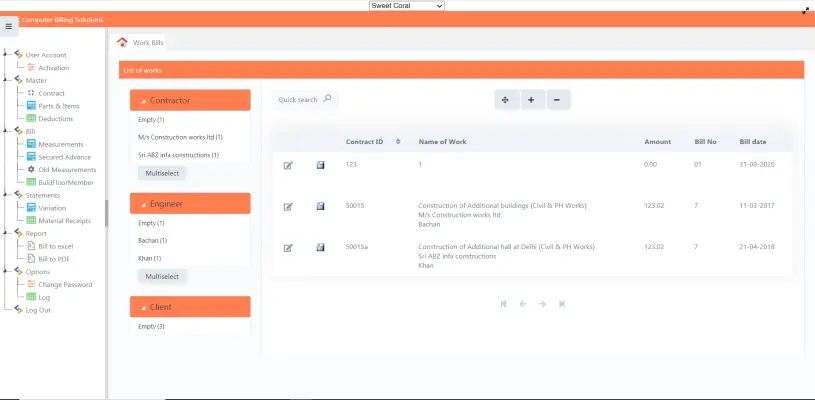Click Log Out in sidebar
The image size is (815, 400).
pyautogui.click(x=38, y=310)
